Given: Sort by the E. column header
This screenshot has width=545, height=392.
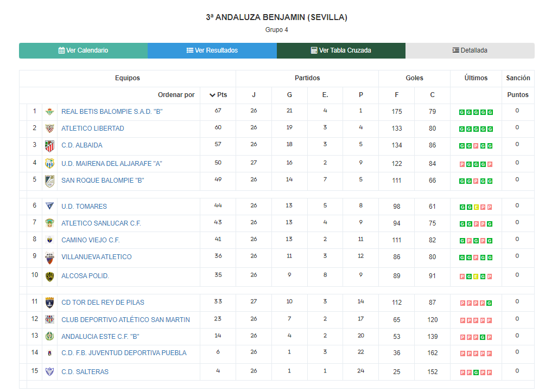Looking at the screenshot, I should 325,95.
